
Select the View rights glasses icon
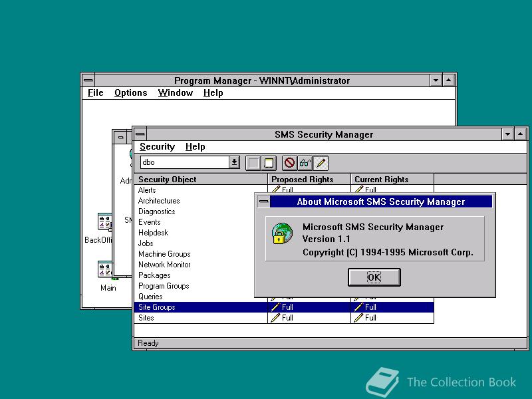[305, 163]
